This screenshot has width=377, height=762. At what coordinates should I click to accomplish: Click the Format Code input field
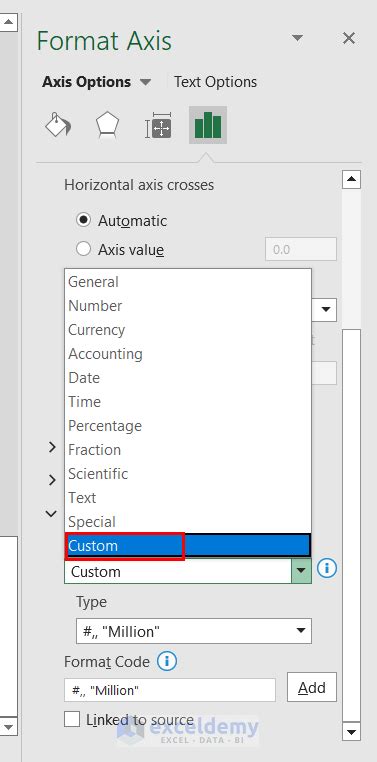pos(170,690)
